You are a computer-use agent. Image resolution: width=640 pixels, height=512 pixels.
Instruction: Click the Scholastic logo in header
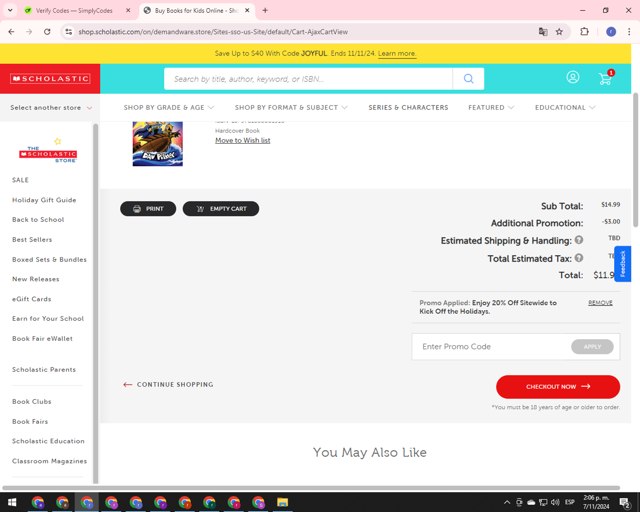[50, 79]
